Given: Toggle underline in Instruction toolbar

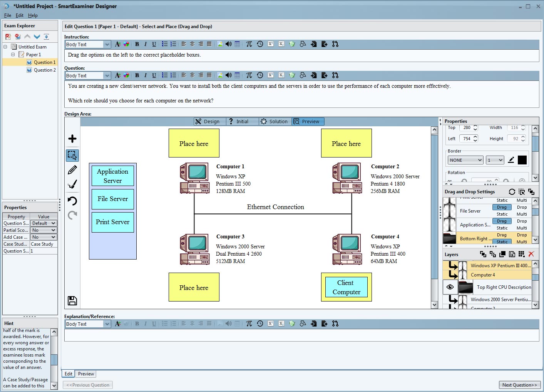Looking at the screenshot, I should (154, 44).
